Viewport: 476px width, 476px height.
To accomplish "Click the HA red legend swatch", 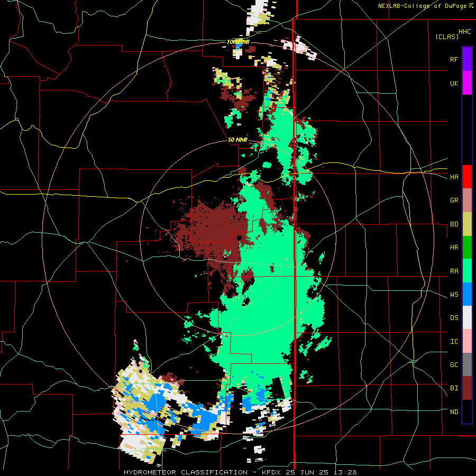I will [467, 177].
